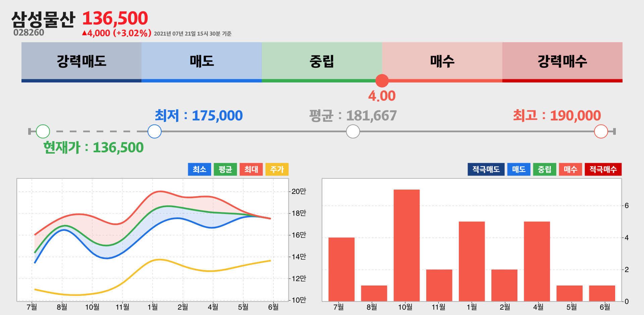Toggle the 최대 legend in line chart

[x=251, y=169]
